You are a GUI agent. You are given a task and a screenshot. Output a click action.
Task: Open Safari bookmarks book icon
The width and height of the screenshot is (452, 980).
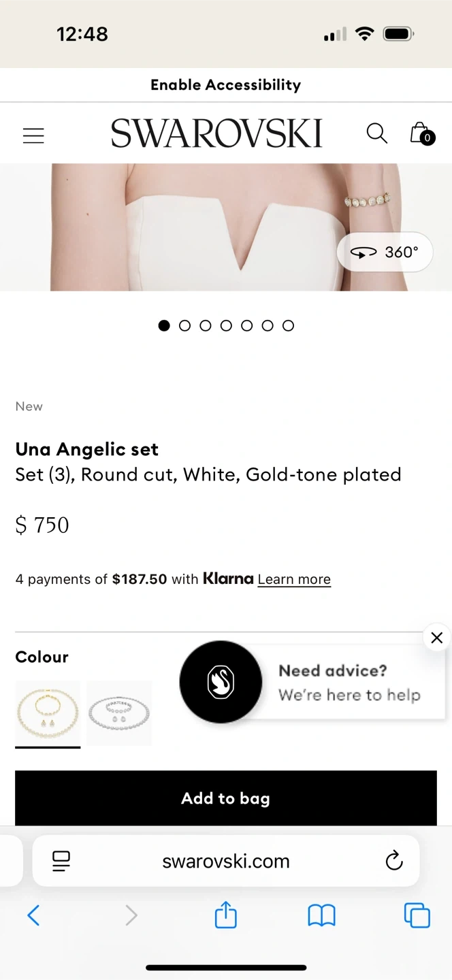click(x=321, y=915)
